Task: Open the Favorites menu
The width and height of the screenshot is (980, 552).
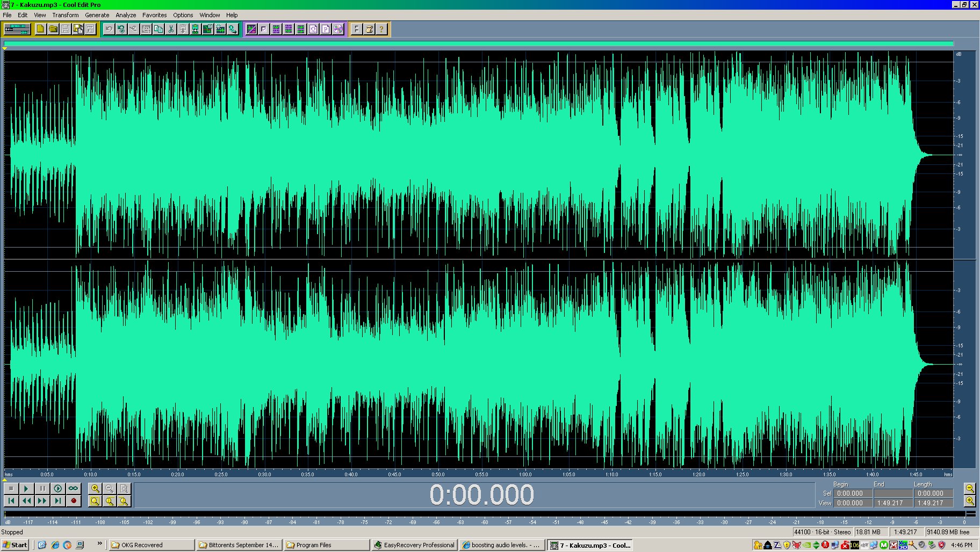Action: tap(154, 15)
